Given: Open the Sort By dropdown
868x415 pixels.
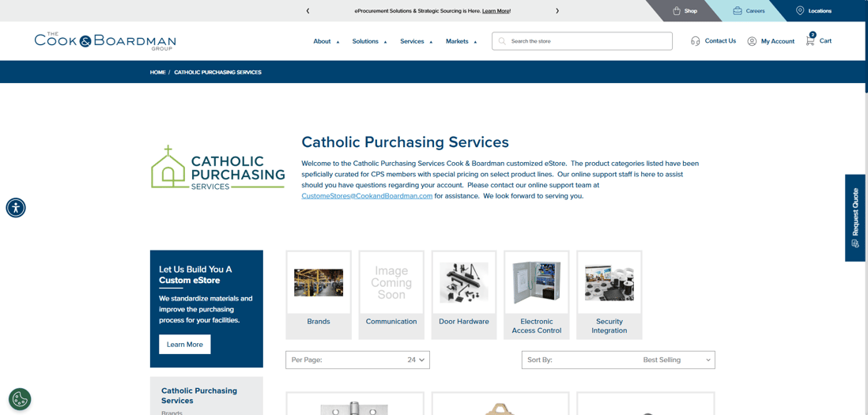Looking at the screenshot, I should tap(618, 360).
